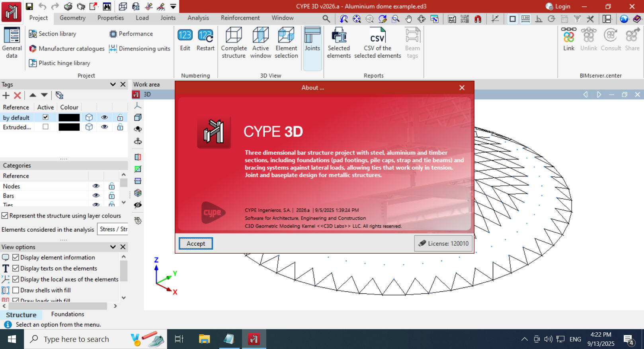This screenshot has height=349, width=644.
Task: Click the magnifier search icon in the view toolbar
Action: (326, 19)
